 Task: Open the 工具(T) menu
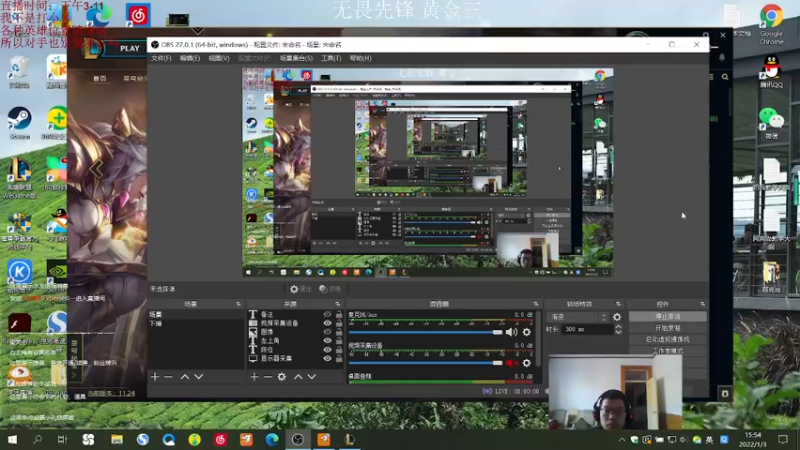(x=331, y=58)
